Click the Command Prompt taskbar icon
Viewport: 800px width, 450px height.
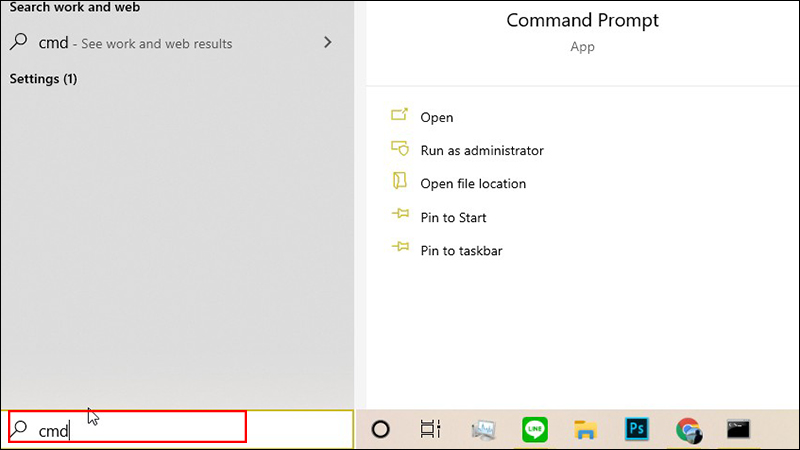(x=739, y=429)
